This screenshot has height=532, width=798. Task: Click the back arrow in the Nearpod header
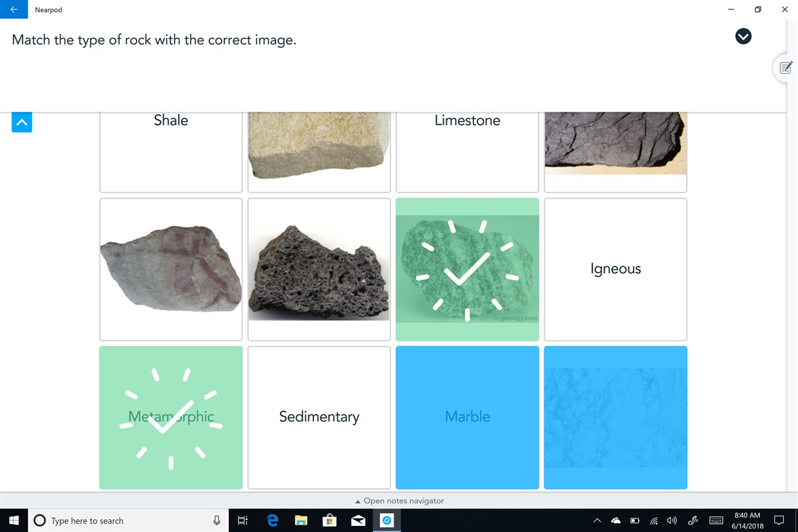pos(14,9)
